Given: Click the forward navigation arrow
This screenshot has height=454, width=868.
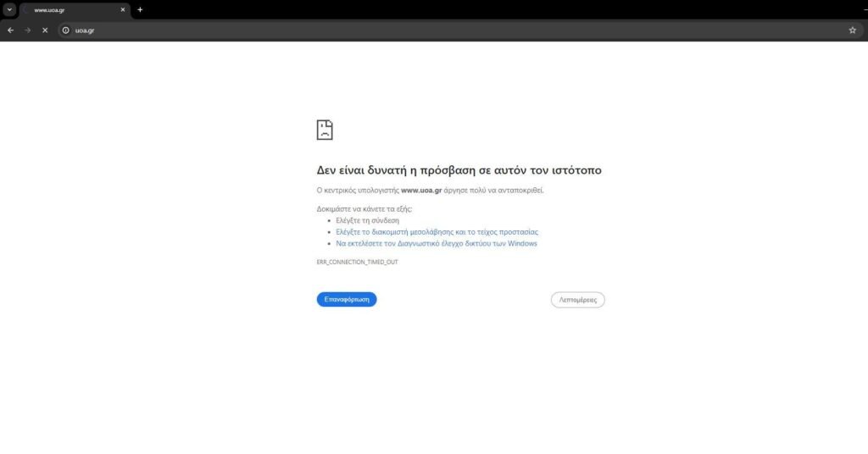Looking at the screenshot, I should pyautogui.click(x=27, y=30).
